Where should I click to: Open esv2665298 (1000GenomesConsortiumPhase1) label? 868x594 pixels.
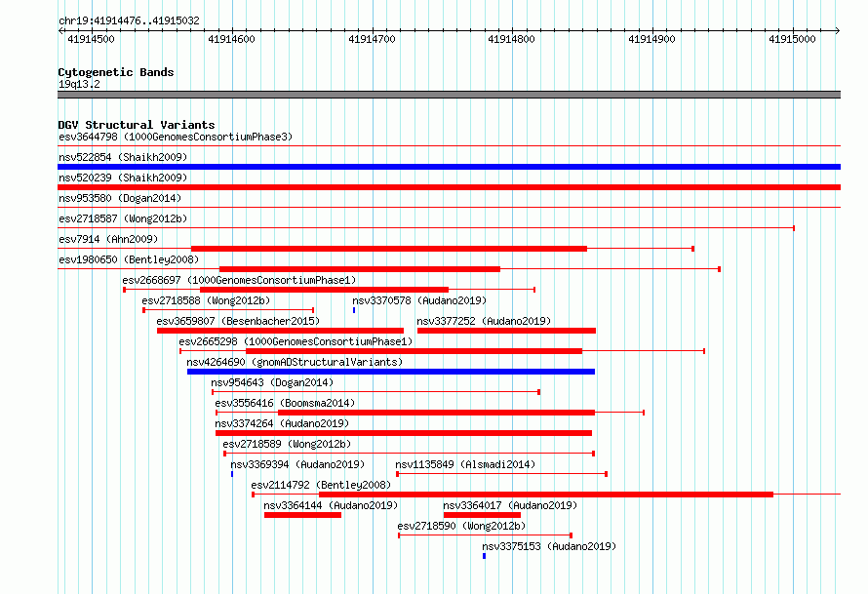tap(296, 341)
